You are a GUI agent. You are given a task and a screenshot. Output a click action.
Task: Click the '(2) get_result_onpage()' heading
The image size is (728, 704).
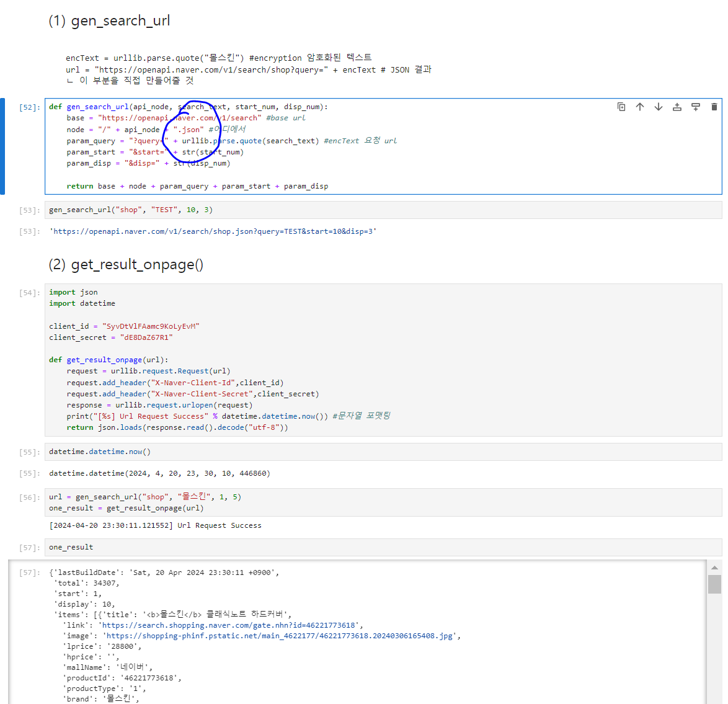click(x=126, y=265)
